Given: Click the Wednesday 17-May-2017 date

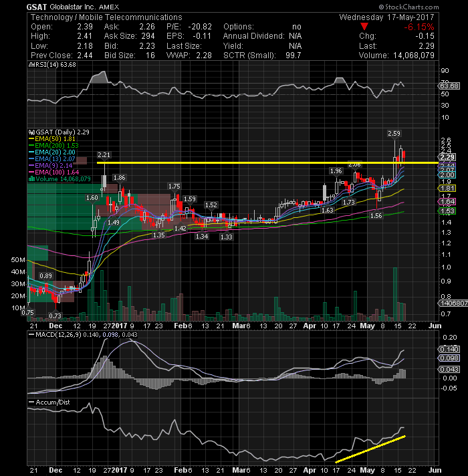Looking at the screenshot, I should coord(386,17).
